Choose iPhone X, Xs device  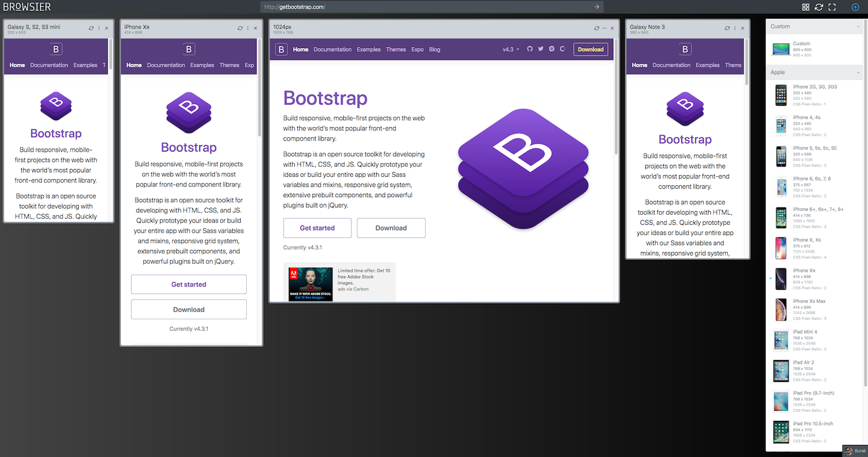pos(816,248)
